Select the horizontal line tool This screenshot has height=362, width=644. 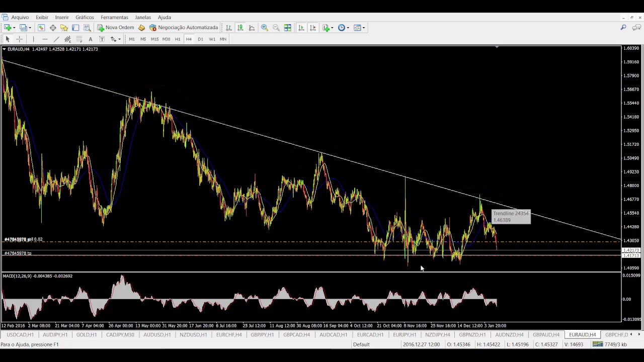(x=45, y=39)
